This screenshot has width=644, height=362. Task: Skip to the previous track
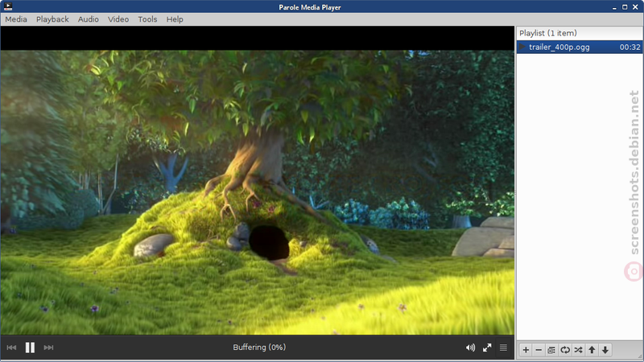click(x=11, y=348)
